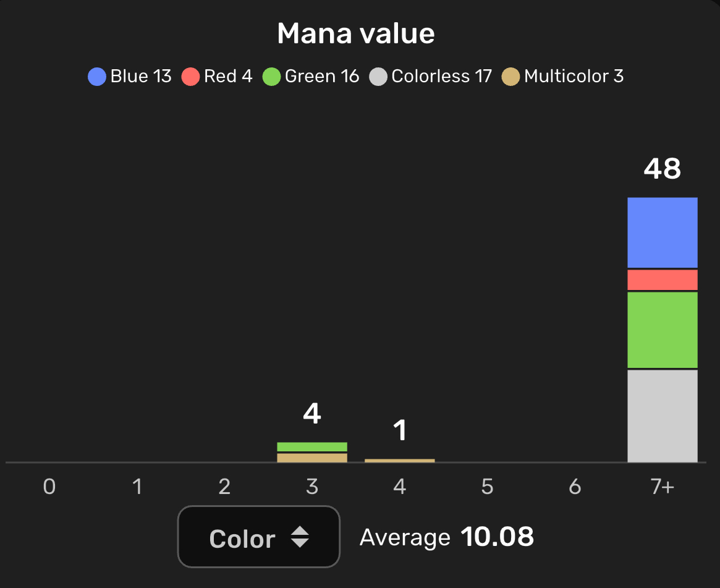The height and width of the screenshot is (588, 720).
Task: Click the 6 label on the x-axis
Action: 575,487
